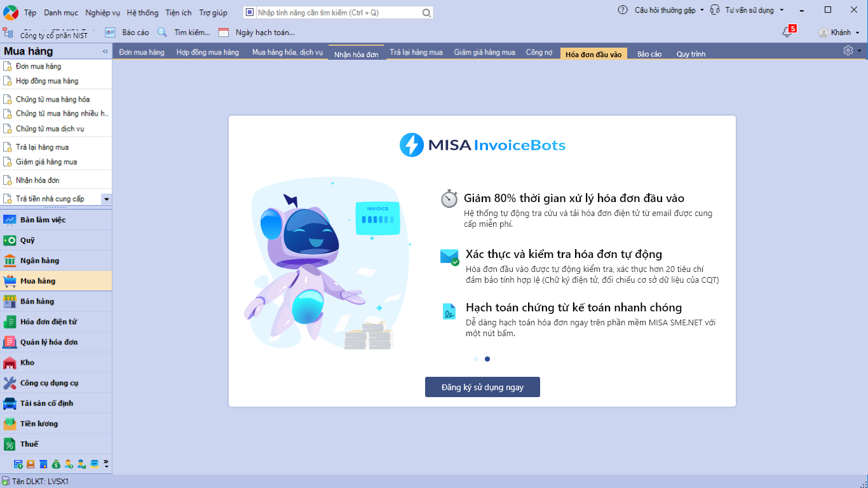Open the Thuế module

pos(56,444)
